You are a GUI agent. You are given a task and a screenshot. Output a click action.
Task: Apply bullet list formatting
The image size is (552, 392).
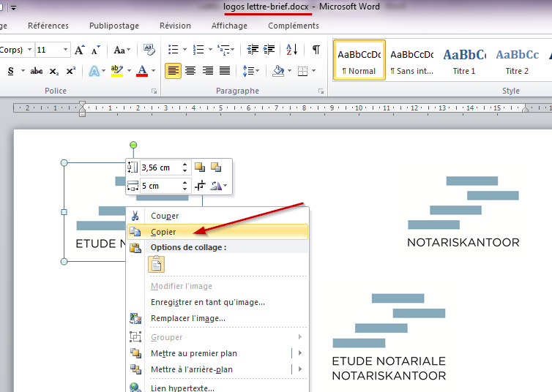[x=174, y=50]
